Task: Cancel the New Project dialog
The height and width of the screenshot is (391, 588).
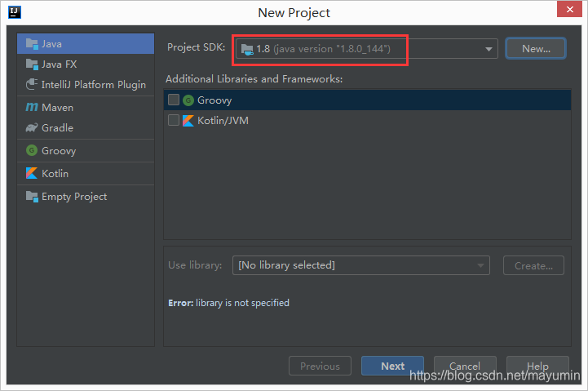Action: pyautogui.click(x=465, y=366)
